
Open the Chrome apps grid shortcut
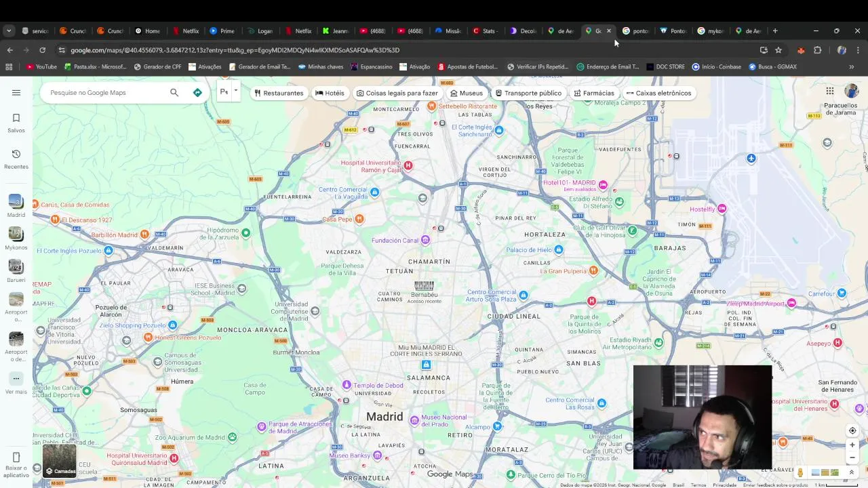click(x=9, y=66)
